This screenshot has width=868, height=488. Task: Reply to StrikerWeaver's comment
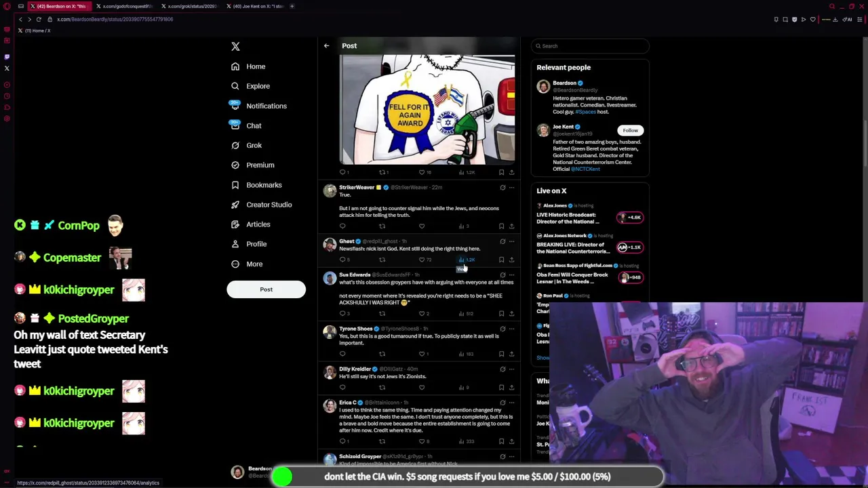coord(342,226)
